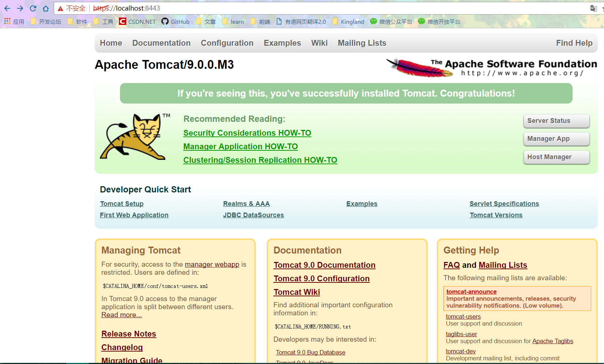The width and height of the screenshot is (604, 364).
Task: Click the Tomcat cat logo image
Action: click(135, 136)
